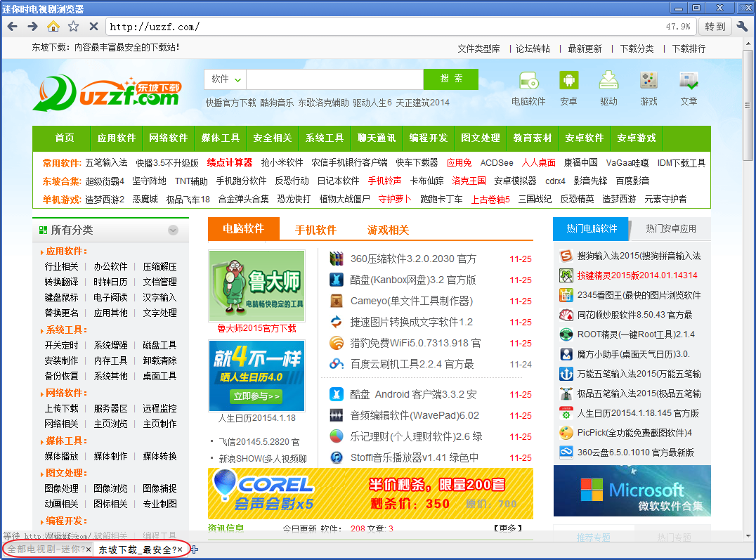Screen dimensions: 756x560
Task: Collapse the 所有分类 panel arrow
Action: pyautogui.click(x=173, y=230)
